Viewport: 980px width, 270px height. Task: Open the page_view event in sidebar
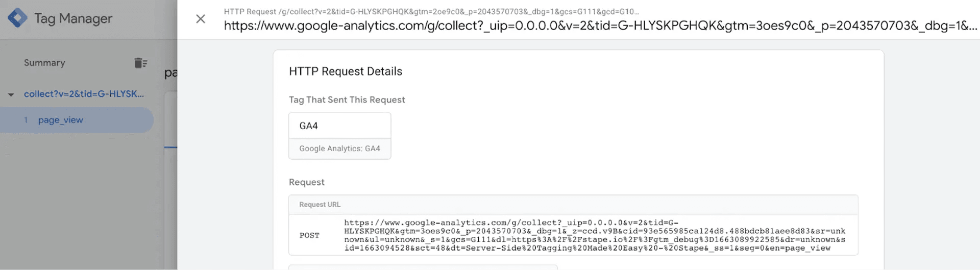pos(60,120)
